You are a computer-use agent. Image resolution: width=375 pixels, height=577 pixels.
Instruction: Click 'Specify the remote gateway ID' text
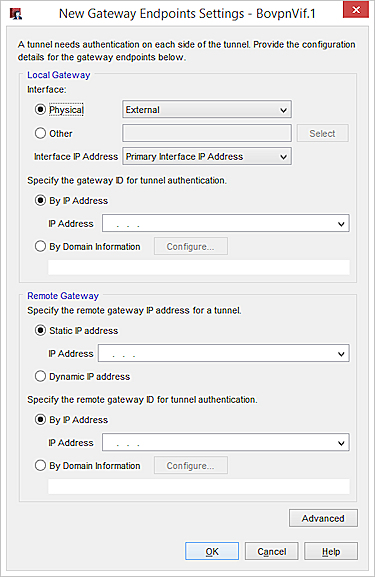click(x=142, y=400)
